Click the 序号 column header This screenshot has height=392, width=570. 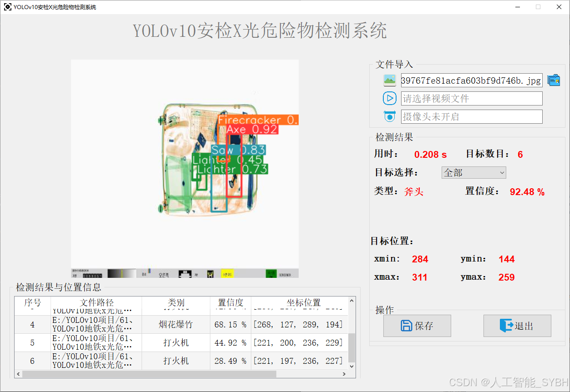pos(32,302)
